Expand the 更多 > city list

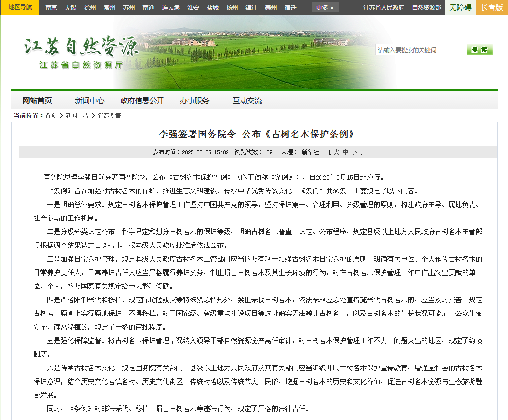pyautogui.click(x=325, y=7)
